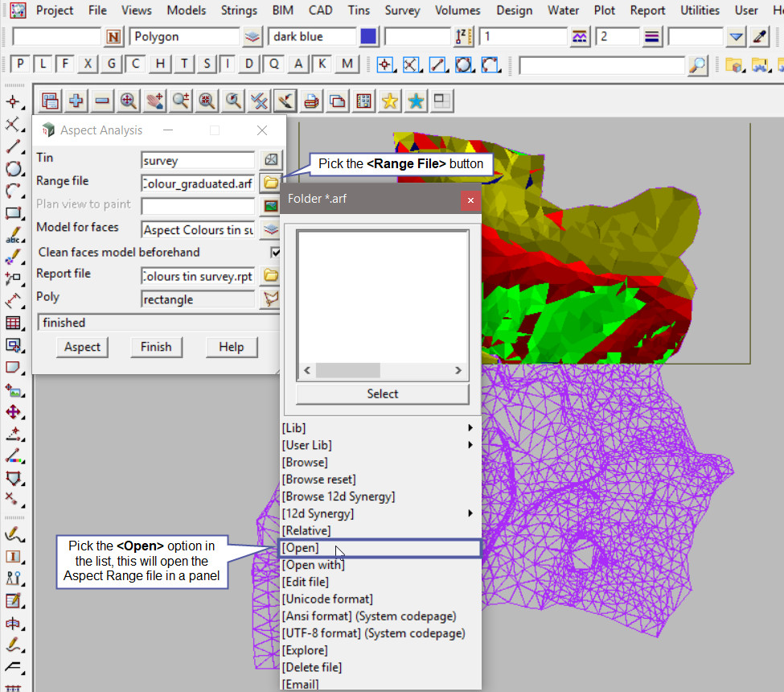
Task: Click the yellow star icon in view toolbar
Action: click(x=390, y=101)
